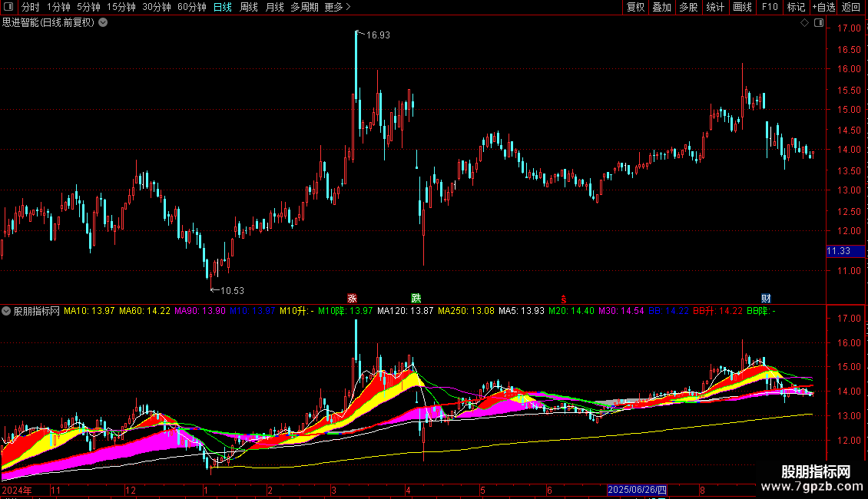Toggle the right side panel icon
This screenshot has width=868, height=499.
pyautogui.click(x=819, y=23)
